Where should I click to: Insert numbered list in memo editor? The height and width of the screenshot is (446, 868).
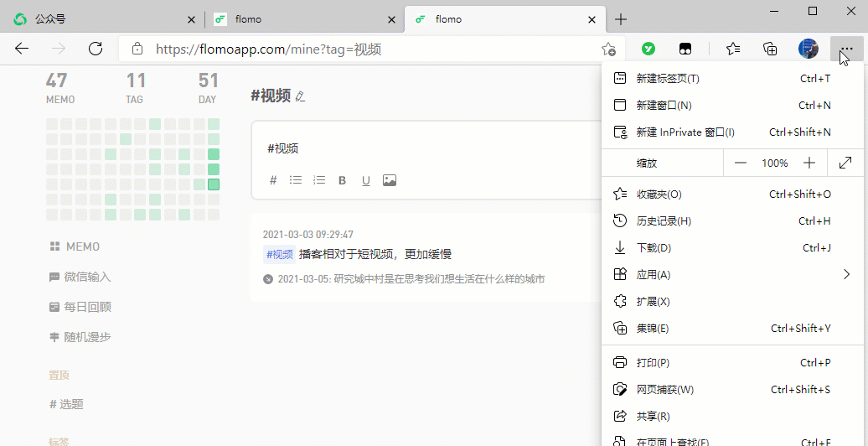click(x=319, y=180)
